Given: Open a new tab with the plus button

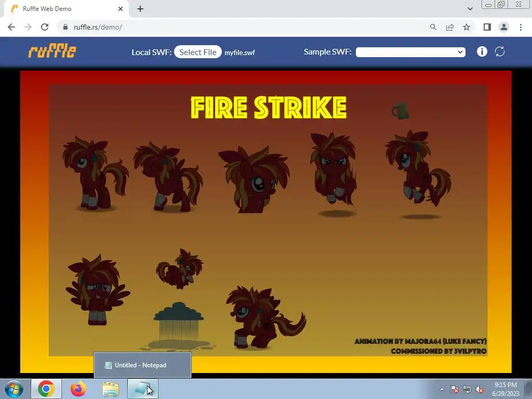Looking at the screenshot, I should 140,9.
